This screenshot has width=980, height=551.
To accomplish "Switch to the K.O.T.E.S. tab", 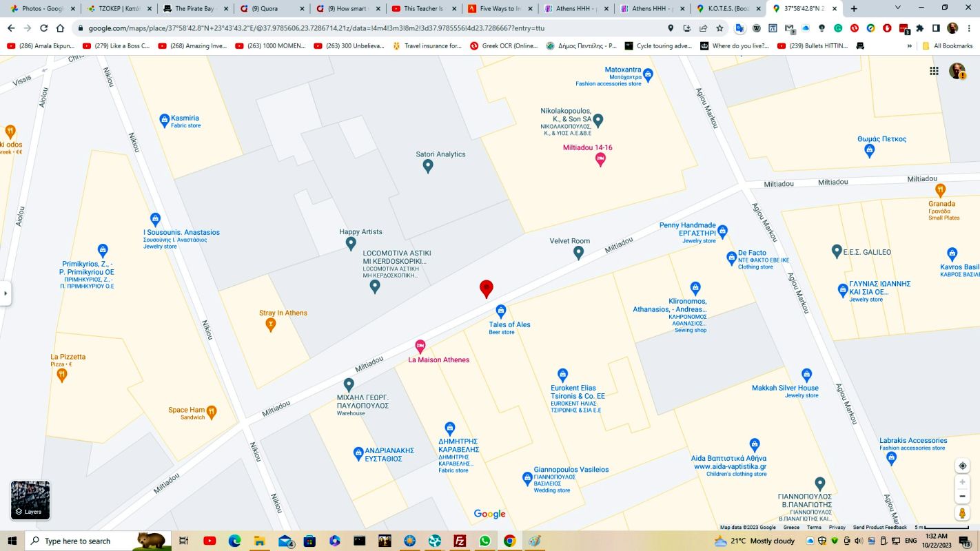I will coord(728,8).
